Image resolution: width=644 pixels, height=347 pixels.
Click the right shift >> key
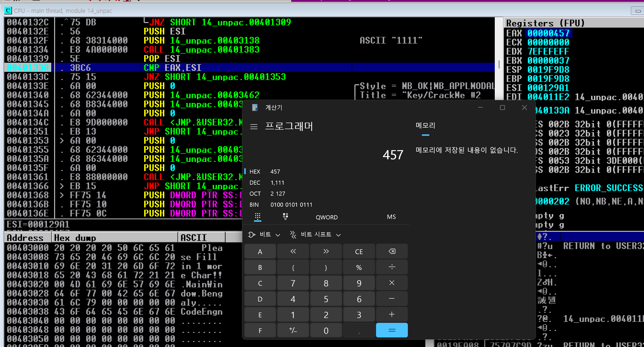pyautogui.click(x=326, y=251)
